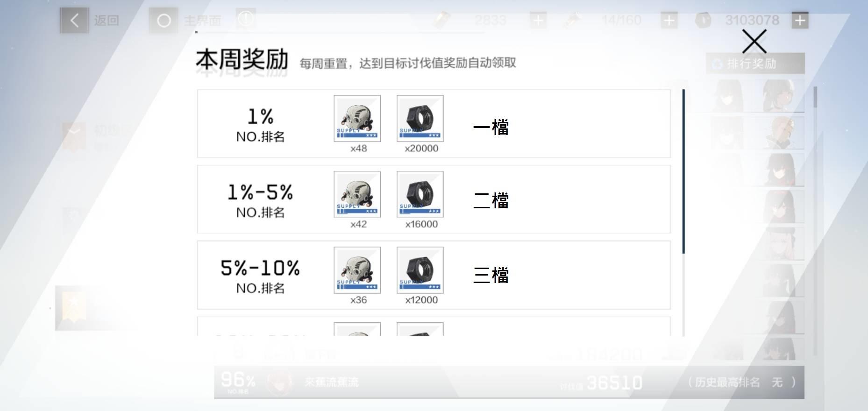Image resolution: width=868 pixels, height=411 pixels.
Task: Click the 36510 score value
Action: coord(614,383)
